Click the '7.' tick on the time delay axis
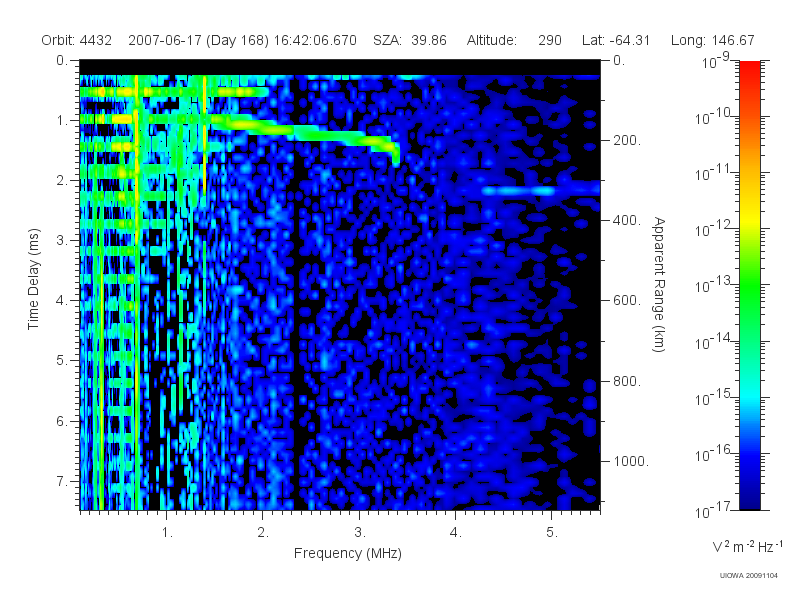 click(x=62, y=481)
